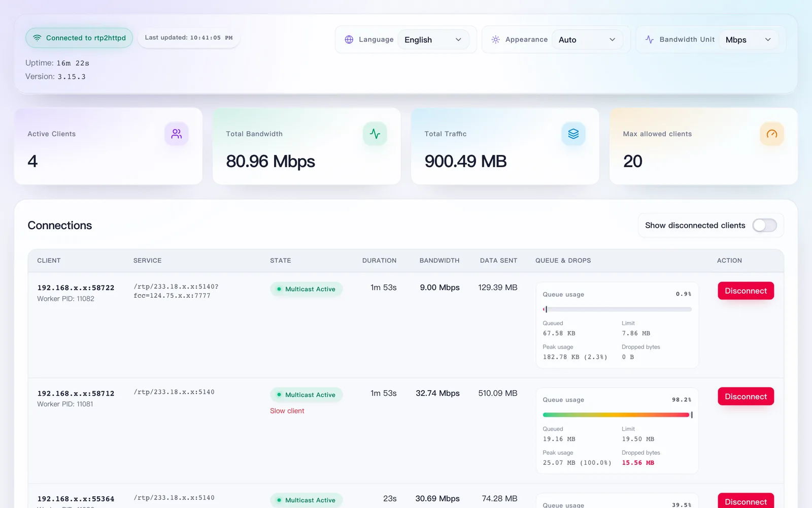Viewport: 812px width, 508px height.
Task: Click queue usage bar showing 98.2%
Action: pos(617,415)
